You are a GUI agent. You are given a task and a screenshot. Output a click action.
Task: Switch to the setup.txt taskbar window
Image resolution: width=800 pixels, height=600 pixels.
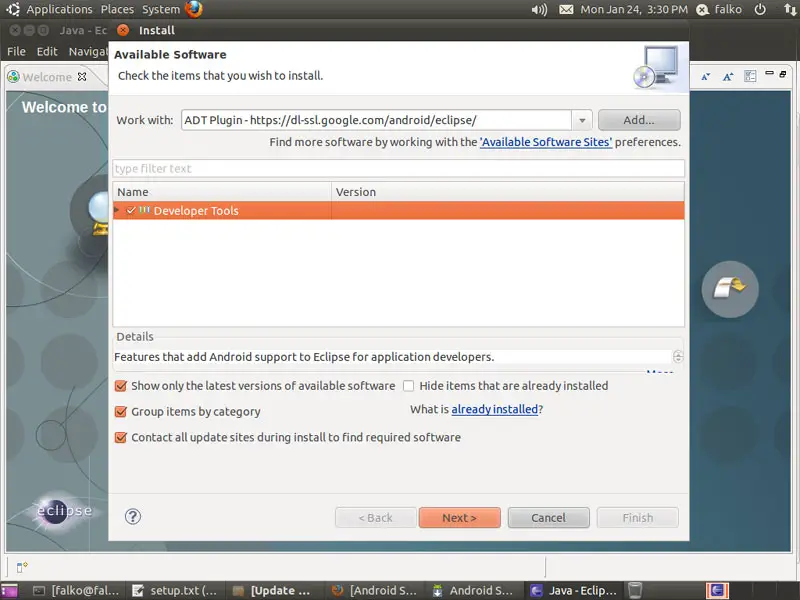pyautogui.click(x=174, y=590)
